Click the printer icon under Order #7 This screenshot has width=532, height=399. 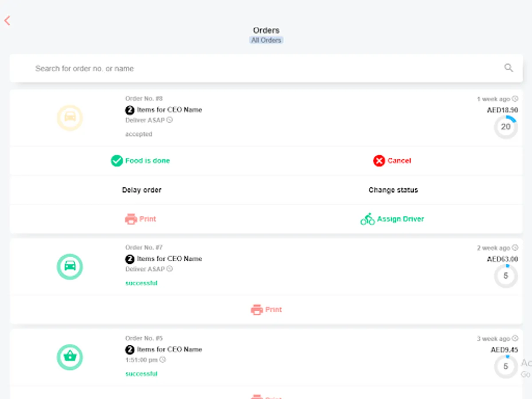(x=257, y=309)
